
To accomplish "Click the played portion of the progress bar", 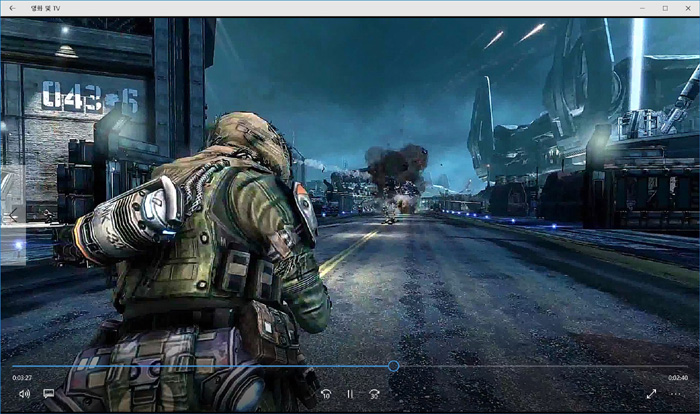I will pos(200,366).
